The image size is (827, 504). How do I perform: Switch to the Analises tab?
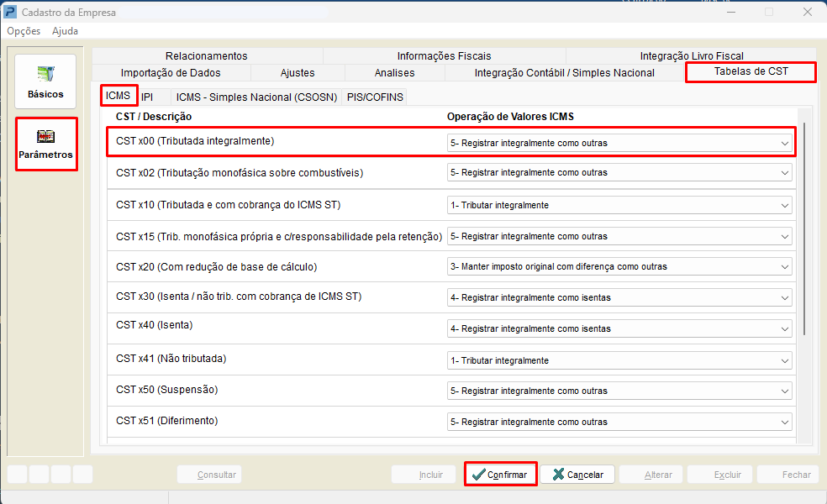[x=394, y=73]
